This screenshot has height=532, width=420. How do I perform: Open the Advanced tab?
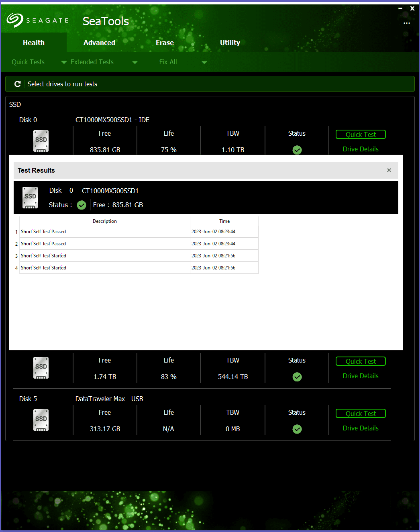(99, 43)
